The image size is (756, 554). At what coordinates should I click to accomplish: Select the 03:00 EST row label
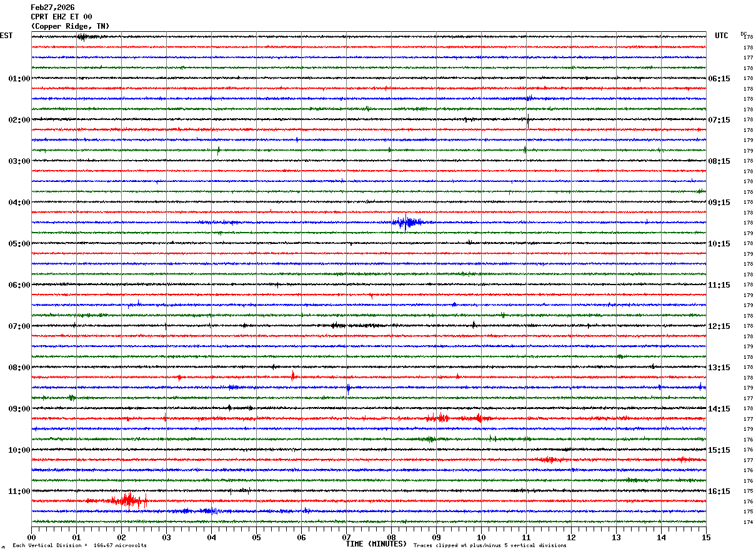[19, 161]
